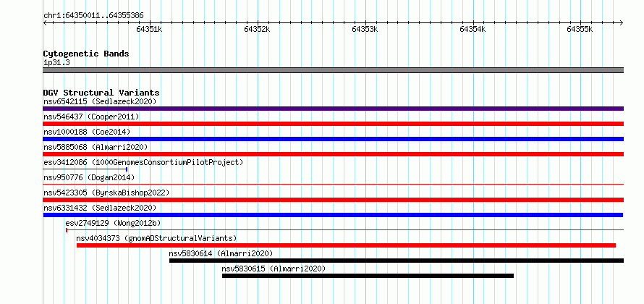Click the 64355k ruler tick label
The height and width of the screenshot is (304, 644).
tap(580, 29)
